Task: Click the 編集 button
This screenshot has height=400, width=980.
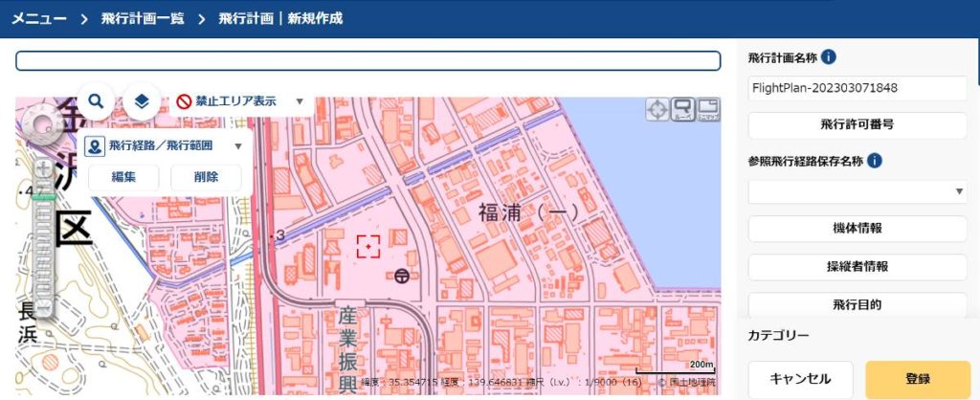Action: pos(123,177)
